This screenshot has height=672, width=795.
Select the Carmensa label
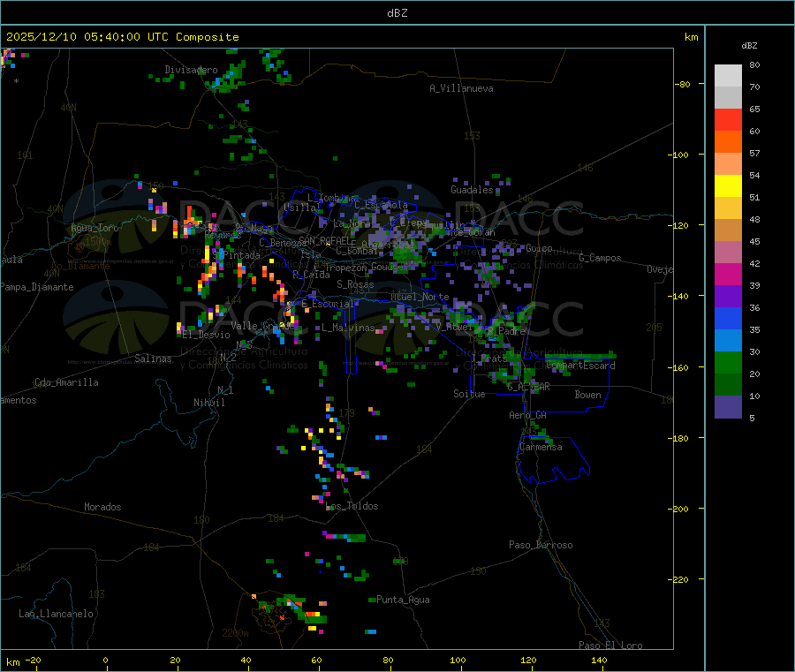point(541,447)
